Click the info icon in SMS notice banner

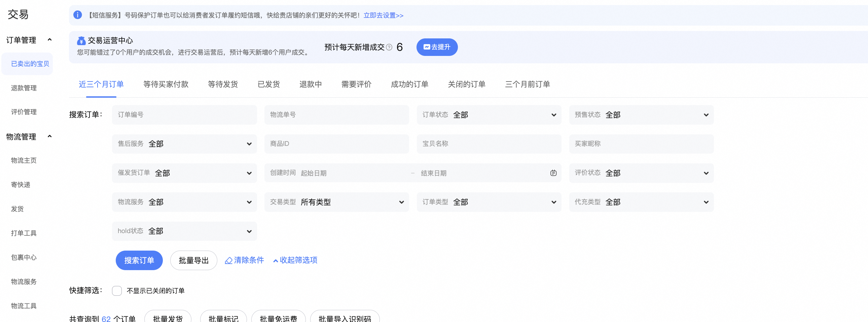tap(77, 15)
